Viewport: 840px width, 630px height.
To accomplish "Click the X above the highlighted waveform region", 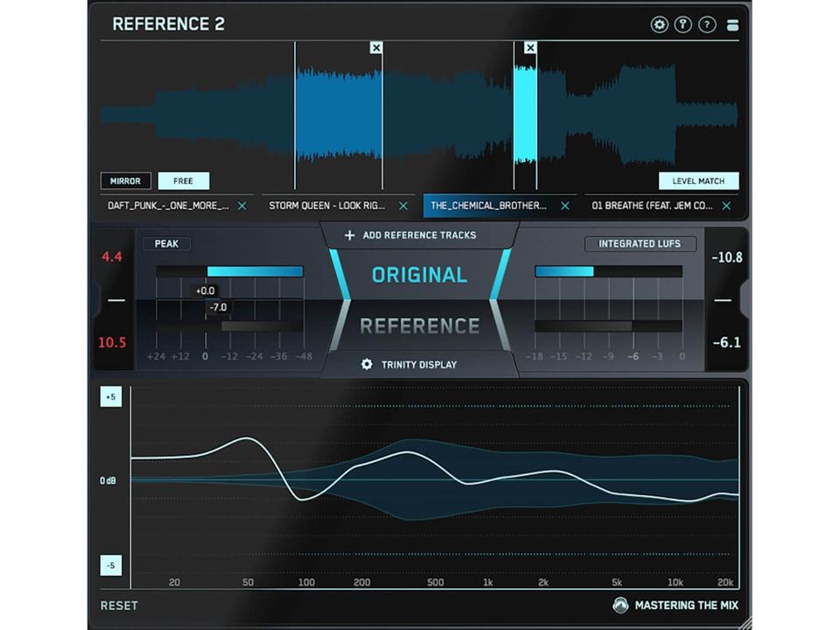I will pyautogui.click(x=530, y=48).
